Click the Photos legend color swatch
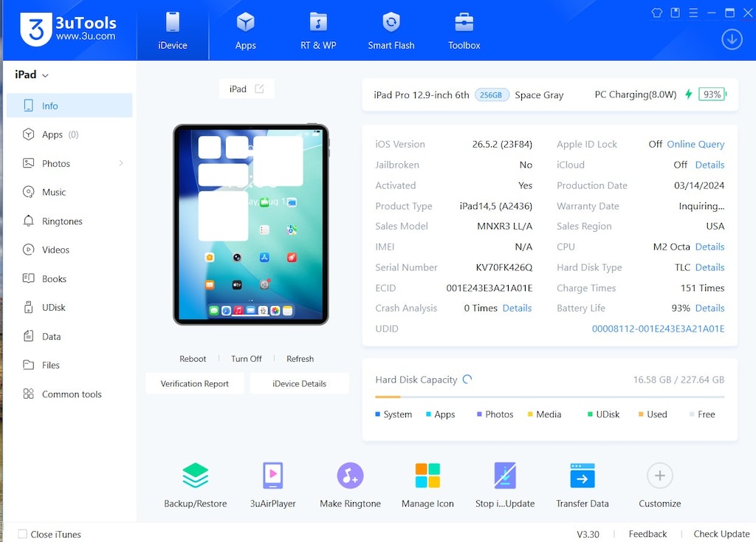The image size is (756, 542). [x=479, y=414]
